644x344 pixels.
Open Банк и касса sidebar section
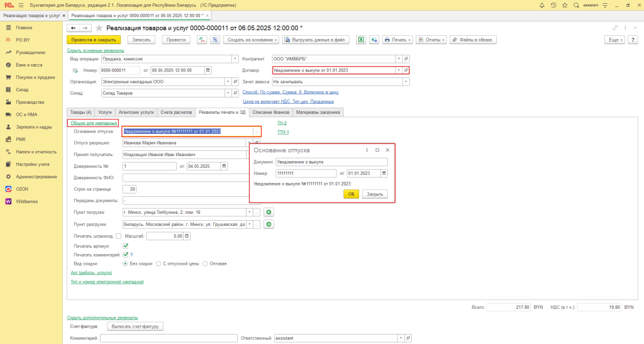(29, 65)
